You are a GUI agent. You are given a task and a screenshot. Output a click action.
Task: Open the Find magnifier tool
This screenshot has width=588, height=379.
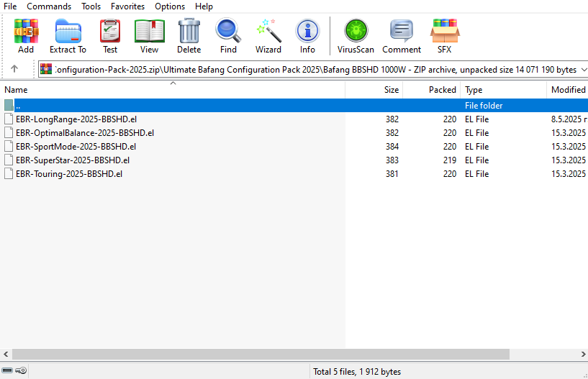coord(228,30)
